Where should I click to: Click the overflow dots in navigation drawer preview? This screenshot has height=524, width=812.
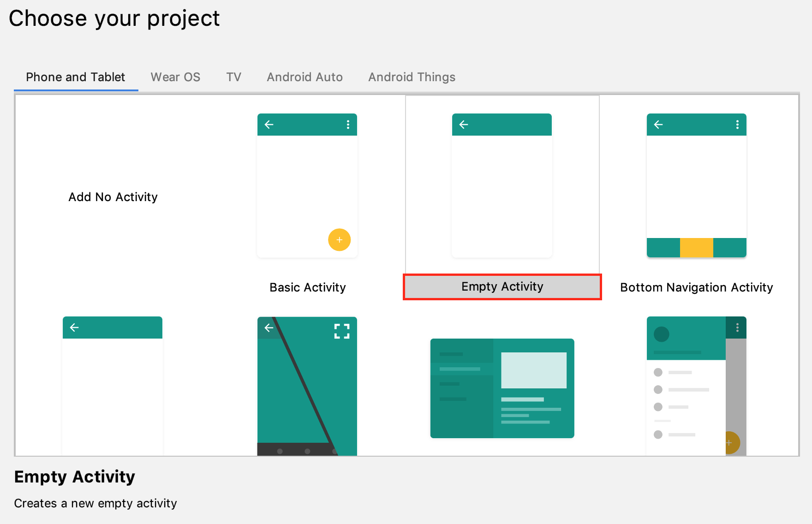pyautogui.click(x=737, y=327)
